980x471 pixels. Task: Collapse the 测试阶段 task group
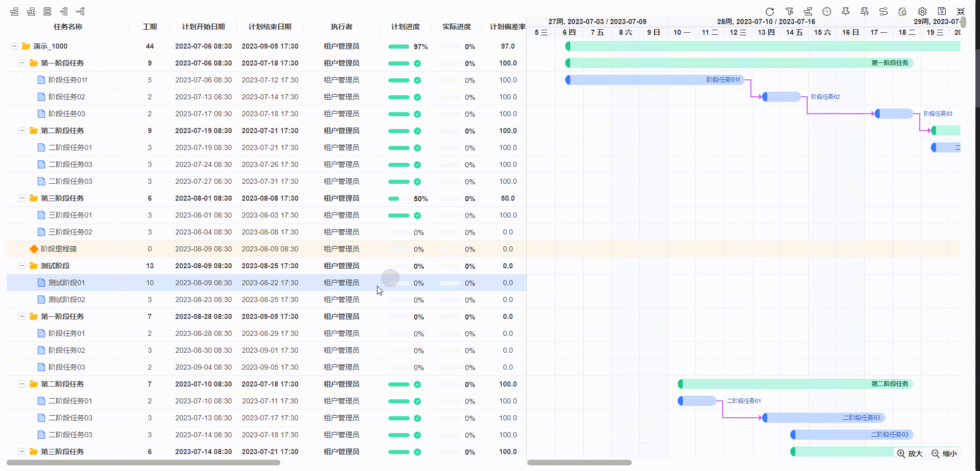pos(22,266)
